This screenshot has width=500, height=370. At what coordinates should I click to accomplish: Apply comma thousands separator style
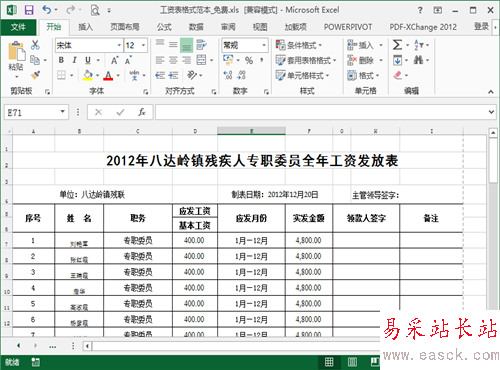click(x=262, y=60)
